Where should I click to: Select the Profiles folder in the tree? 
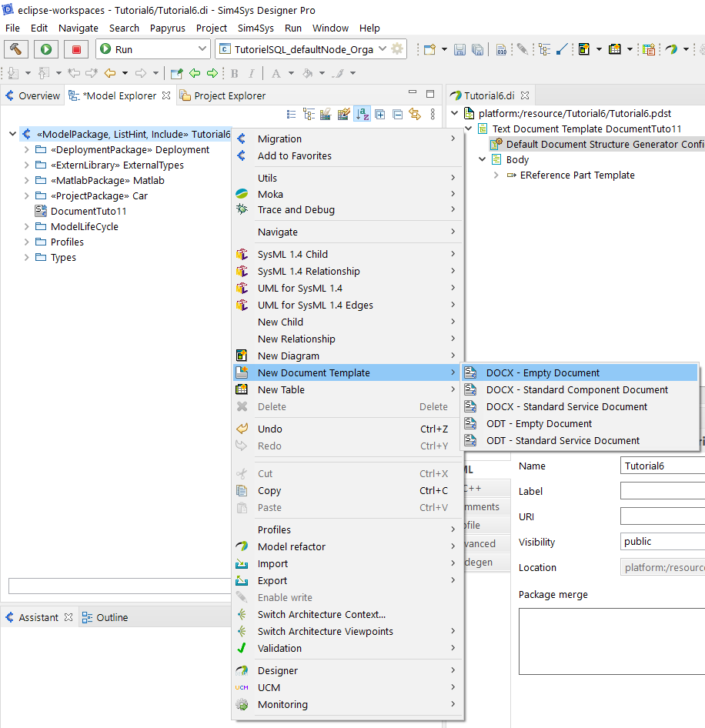tap(67, 242)
